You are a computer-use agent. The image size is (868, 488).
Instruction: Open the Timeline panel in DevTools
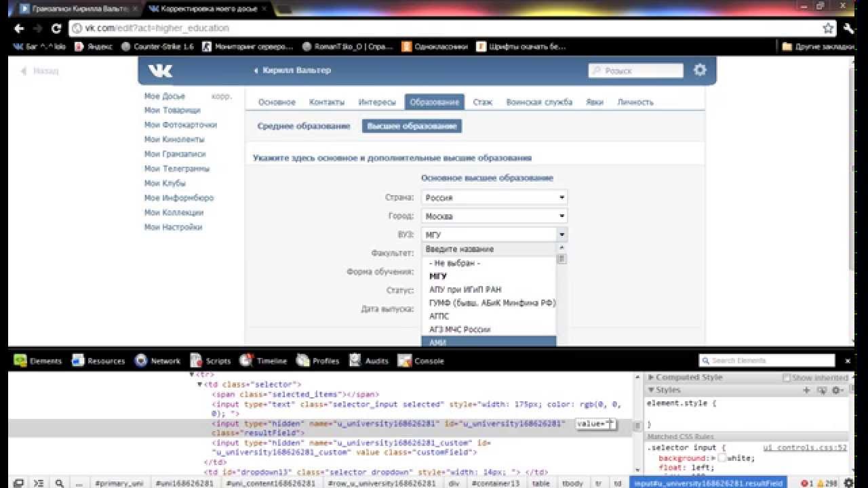263,361
